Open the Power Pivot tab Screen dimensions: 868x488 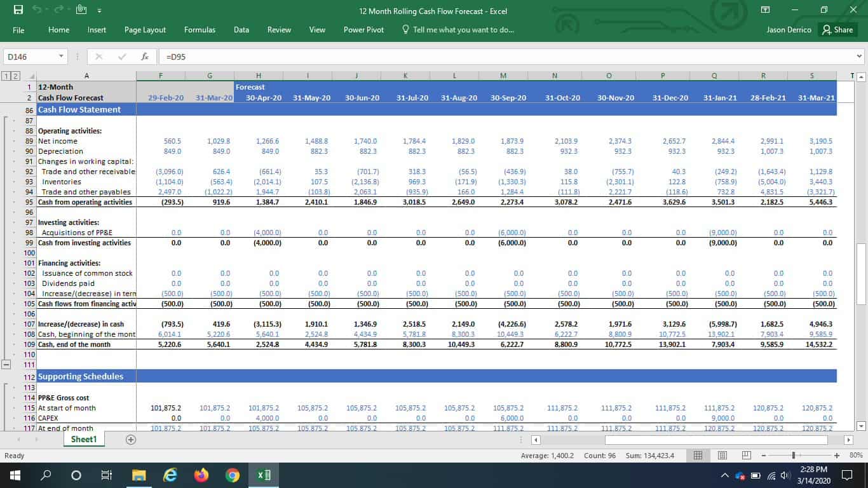click(363, 29)
